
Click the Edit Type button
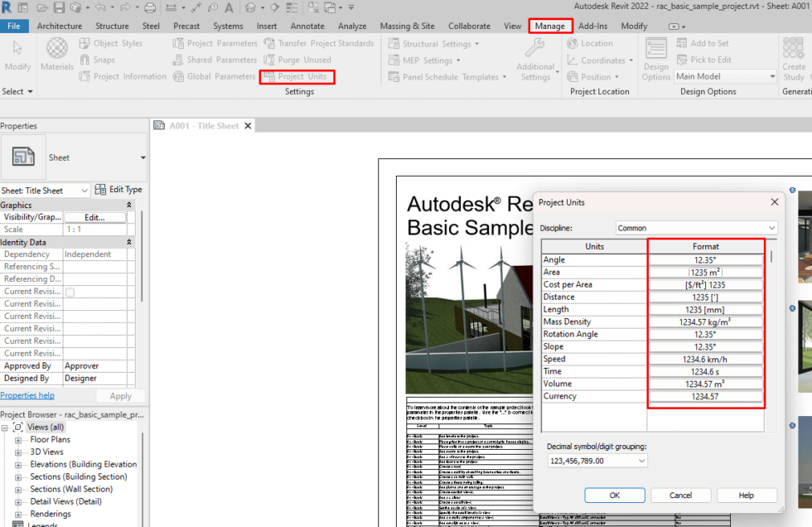118,189
